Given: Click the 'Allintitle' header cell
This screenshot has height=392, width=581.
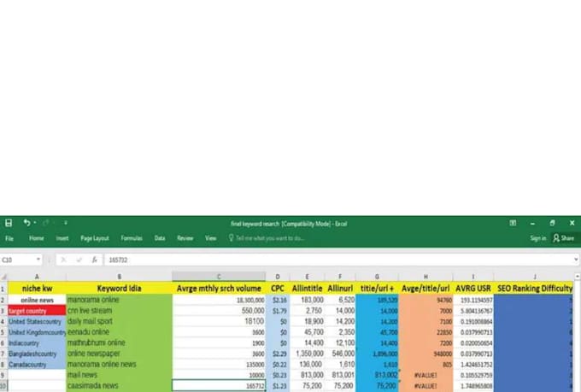Looking at the screenshot, I should point(308,289).
